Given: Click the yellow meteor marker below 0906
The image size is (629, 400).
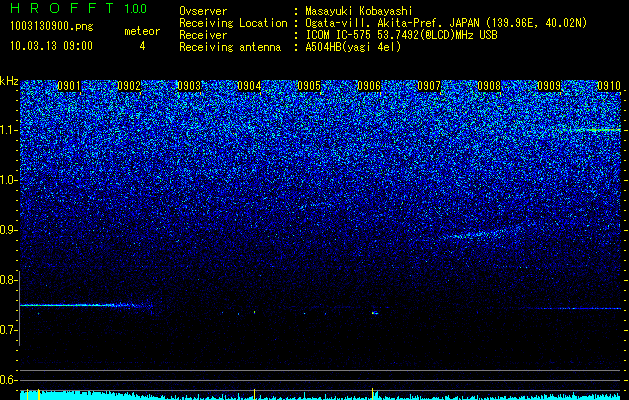Looking at the screenshot, I should point(372,394).
